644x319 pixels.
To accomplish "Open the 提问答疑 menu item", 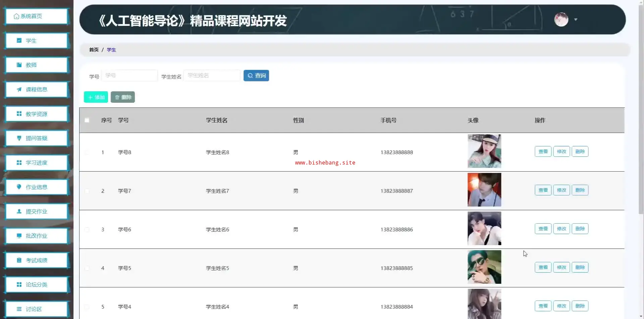I will (37, 138).
